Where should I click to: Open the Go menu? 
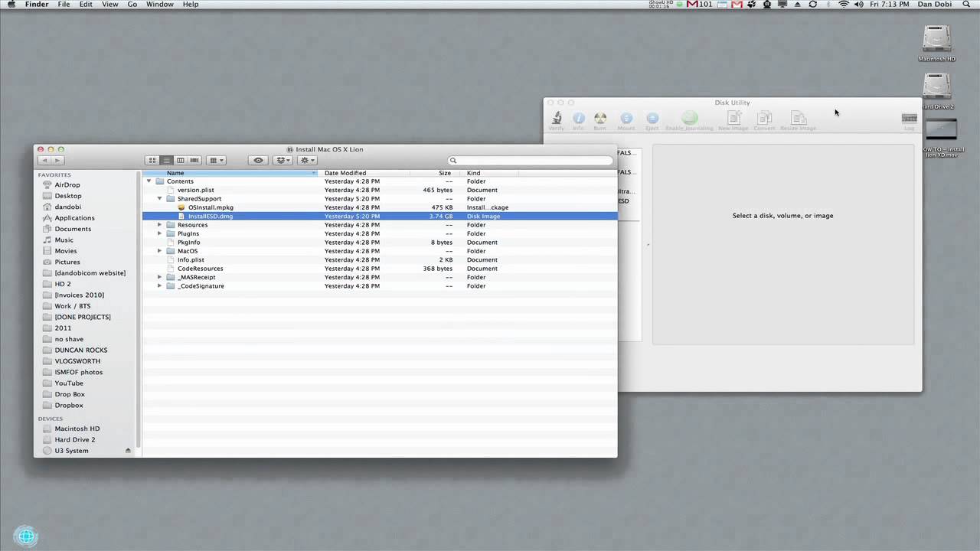click(132, 5)
